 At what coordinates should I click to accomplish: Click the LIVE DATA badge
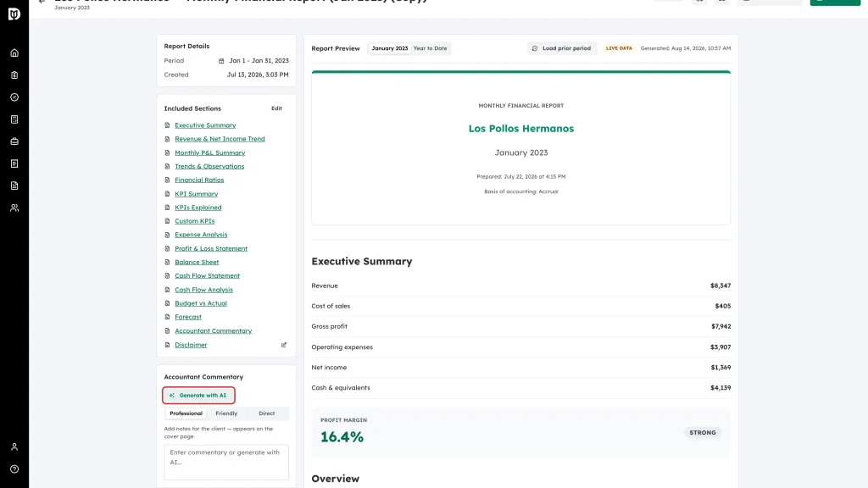click(x=619, y=48)
